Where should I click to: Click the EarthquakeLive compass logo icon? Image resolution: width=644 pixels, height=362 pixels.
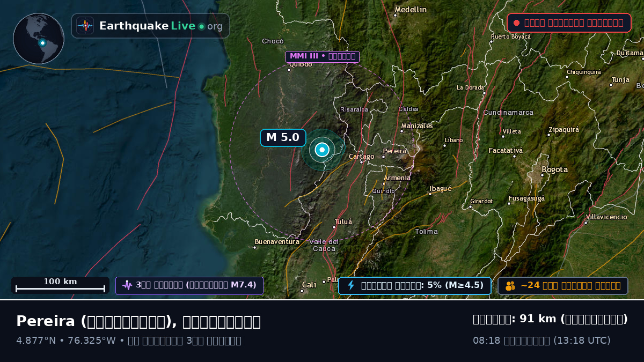(85, 26)
